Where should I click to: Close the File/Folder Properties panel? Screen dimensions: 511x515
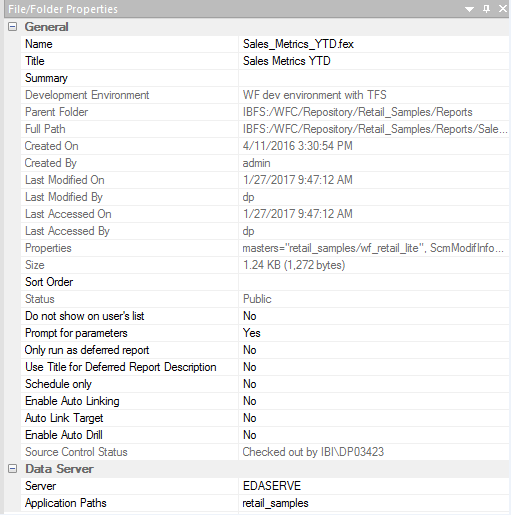pos(503,9)
